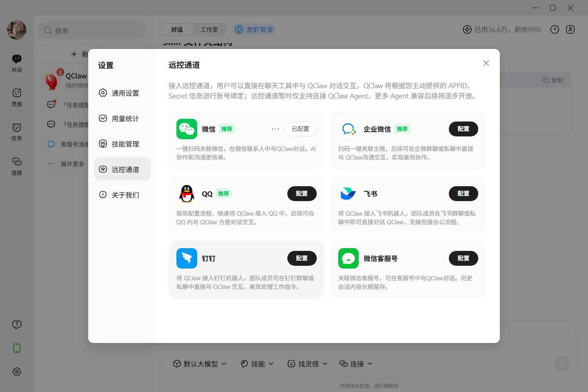Click the 推荐 tag next to QQ

[223, 194]
